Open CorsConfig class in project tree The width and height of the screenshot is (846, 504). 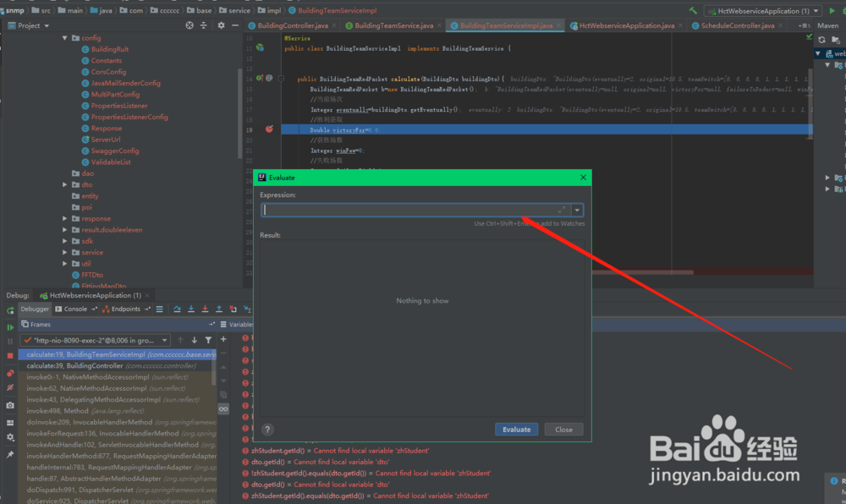click(108, 72)
